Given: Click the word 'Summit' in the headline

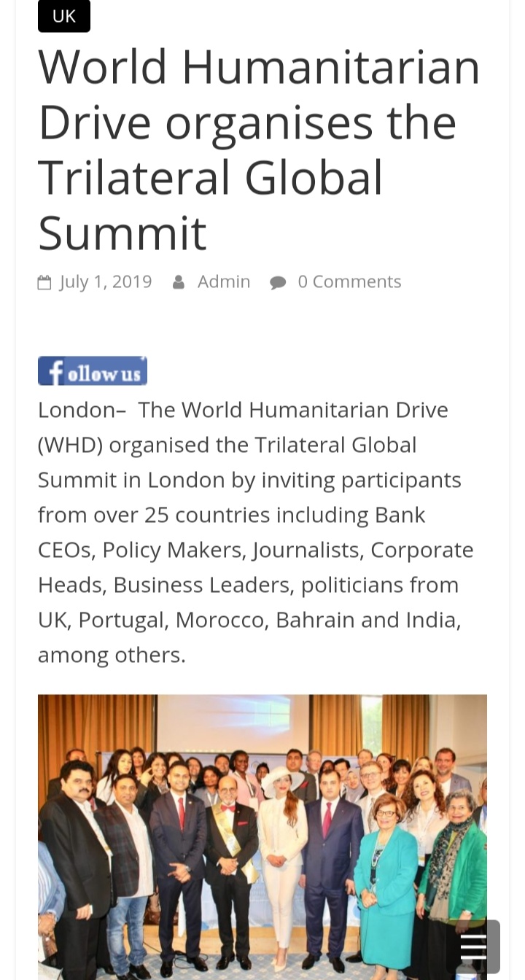Looking at the screenshot, I should coord(122,233).
